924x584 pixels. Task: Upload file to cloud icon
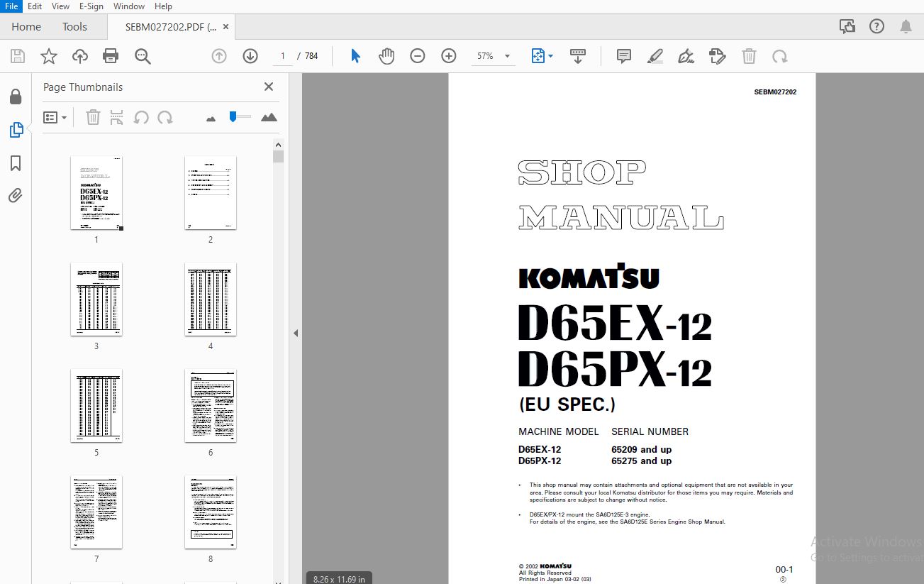(79, 57)
